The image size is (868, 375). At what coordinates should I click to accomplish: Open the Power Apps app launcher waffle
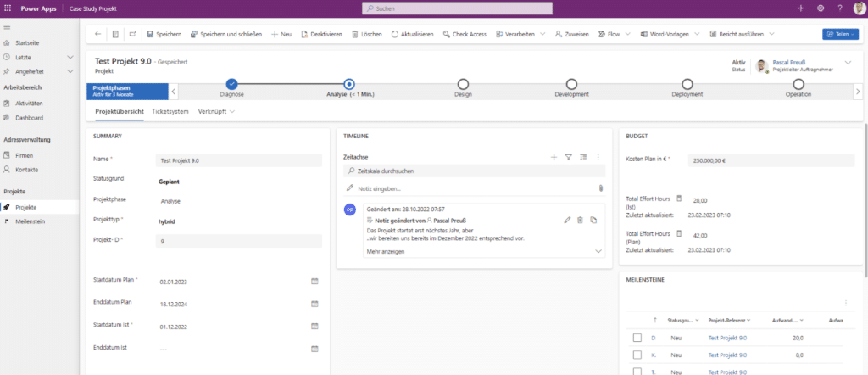pyautogui.click(x=8, y=8)
